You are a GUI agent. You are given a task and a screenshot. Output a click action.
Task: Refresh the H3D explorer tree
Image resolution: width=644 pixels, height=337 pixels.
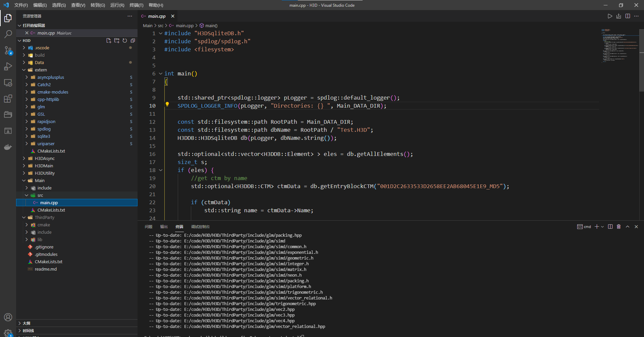(x=125, y=41)
